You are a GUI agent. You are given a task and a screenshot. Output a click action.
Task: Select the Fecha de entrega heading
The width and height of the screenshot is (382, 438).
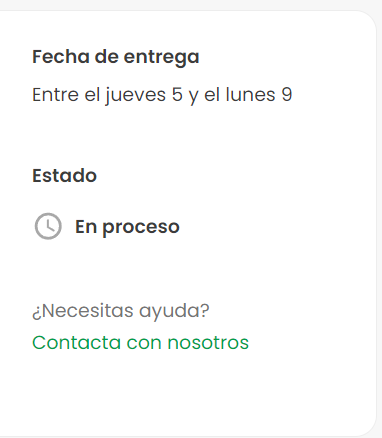[x=116, y=57]
